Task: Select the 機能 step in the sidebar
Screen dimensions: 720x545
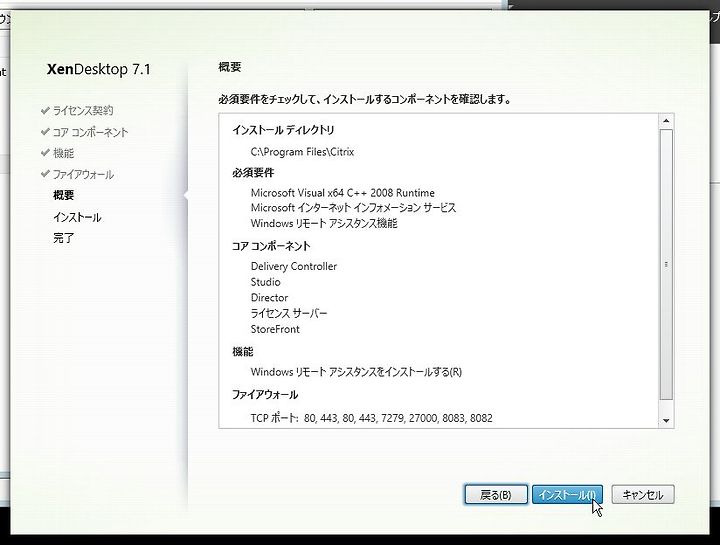Action: tap(63, 153)
